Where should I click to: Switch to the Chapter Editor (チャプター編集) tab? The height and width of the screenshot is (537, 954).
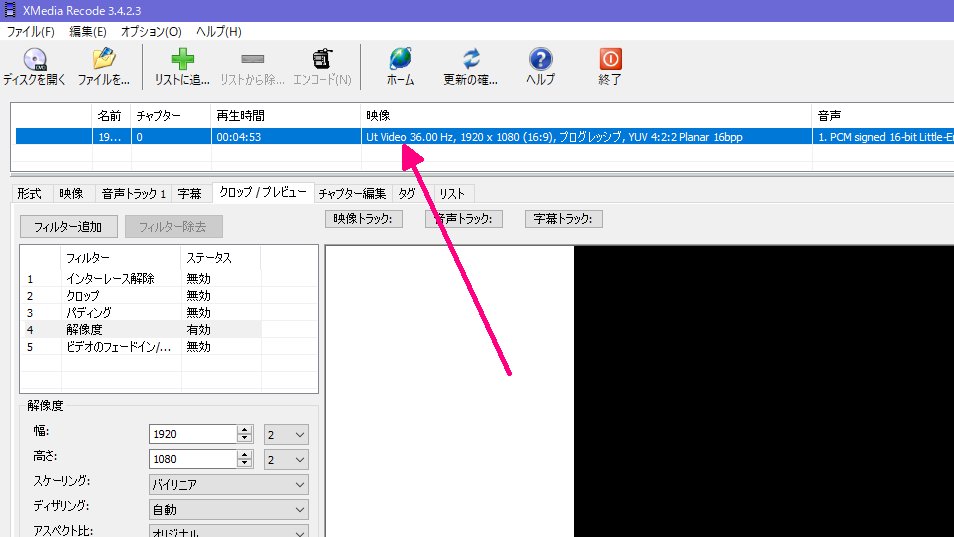[352, 193]
